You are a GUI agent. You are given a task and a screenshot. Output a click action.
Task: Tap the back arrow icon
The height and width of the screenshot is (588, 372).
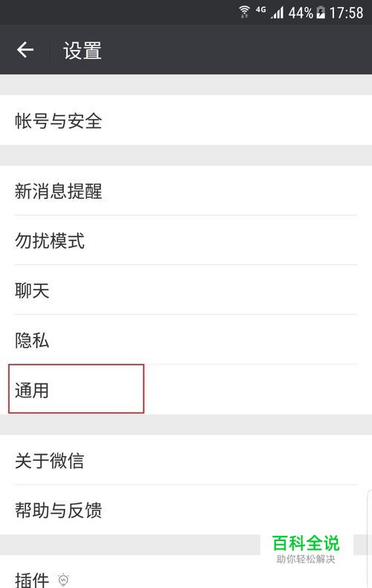point(25,50)
